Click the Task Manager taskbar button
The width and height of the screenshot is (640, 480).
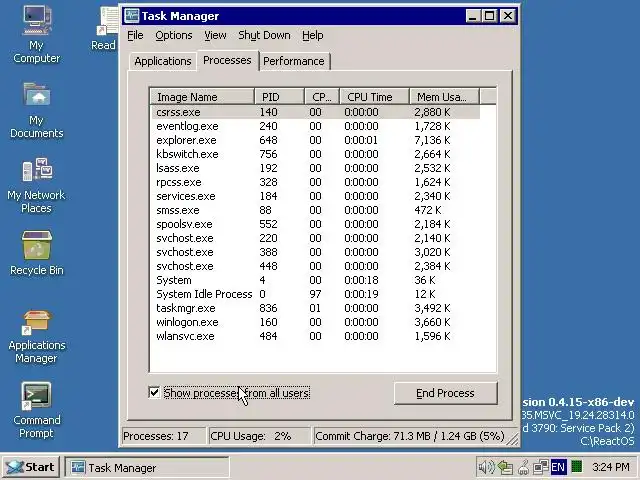pyautogui.click(x=147, y=467)
